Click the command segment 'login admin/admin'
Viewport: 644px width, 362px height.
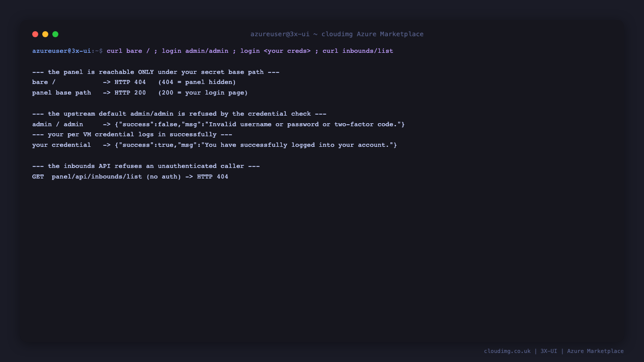tap(195, 51)
